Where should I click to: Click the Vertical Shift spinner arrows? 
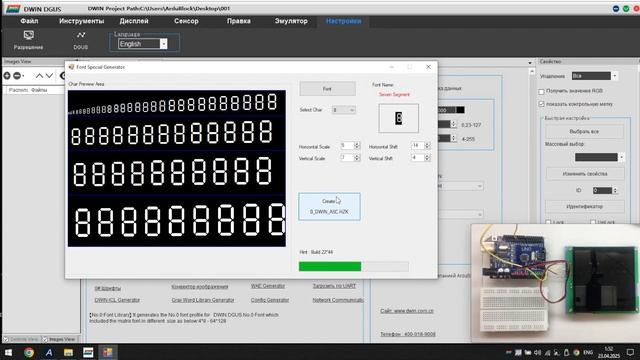[x=427, y=158]
